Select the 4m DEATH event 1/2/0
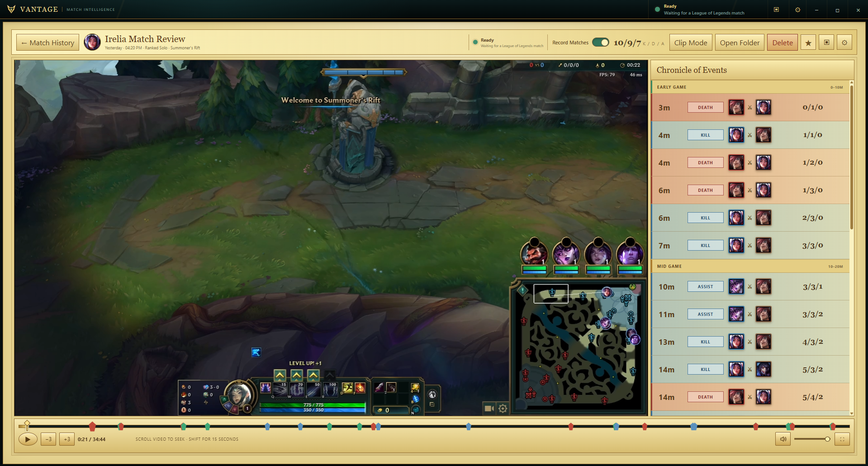Viewport: 868px width, 466px height. pyautogui.click(x=750, y=162)
